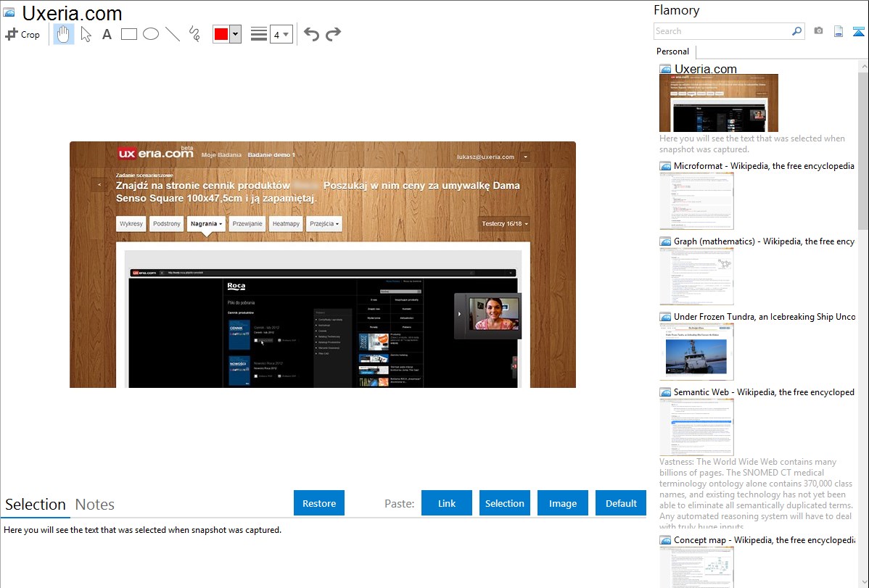Open the Under Frozen Tundra snapshot thumbnail
This screenshot has width=869, height=588.
pyautogui.click(x=696, y=352)
